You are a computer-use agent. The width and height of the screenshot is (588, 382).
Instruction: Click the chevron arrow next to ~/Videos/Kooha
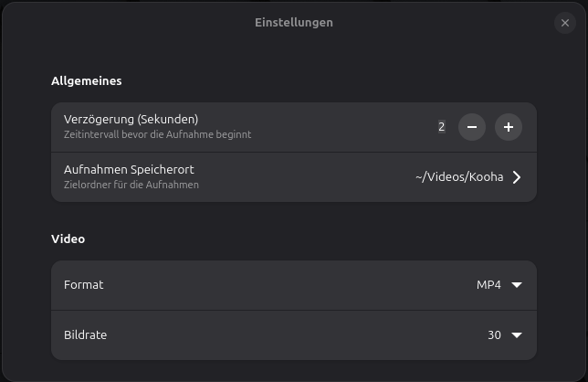517,177
